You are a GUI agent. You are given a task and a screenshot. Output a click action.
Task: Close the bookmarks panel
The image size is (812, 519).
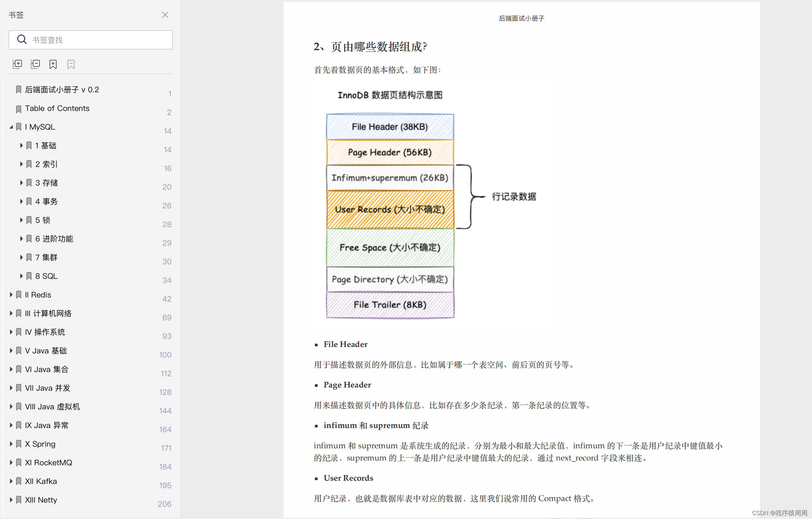click(165, 15)
